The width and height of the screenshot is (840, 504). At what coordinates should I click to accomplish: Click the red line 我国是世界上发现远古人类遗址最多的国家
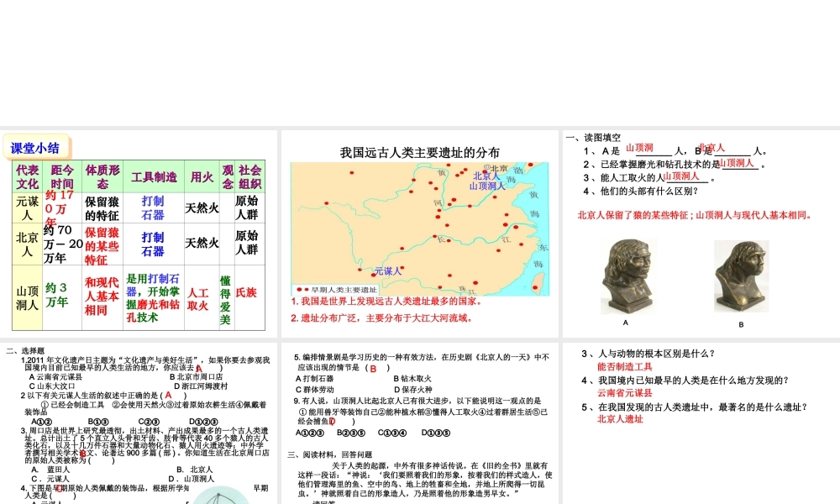click(386, 301)
